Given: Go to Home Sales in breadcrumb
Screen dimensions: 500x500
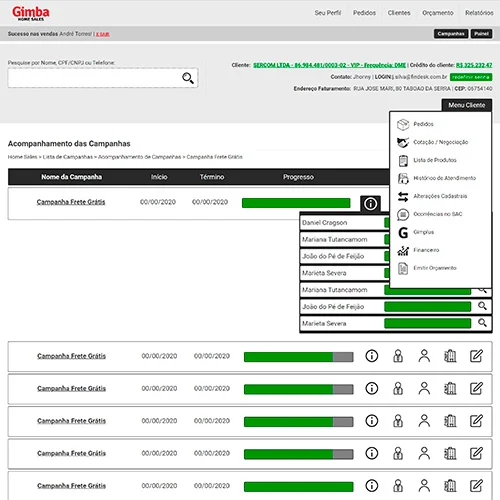Looking at the screenshot, I should pyautogui.click(x=22, y=157).
